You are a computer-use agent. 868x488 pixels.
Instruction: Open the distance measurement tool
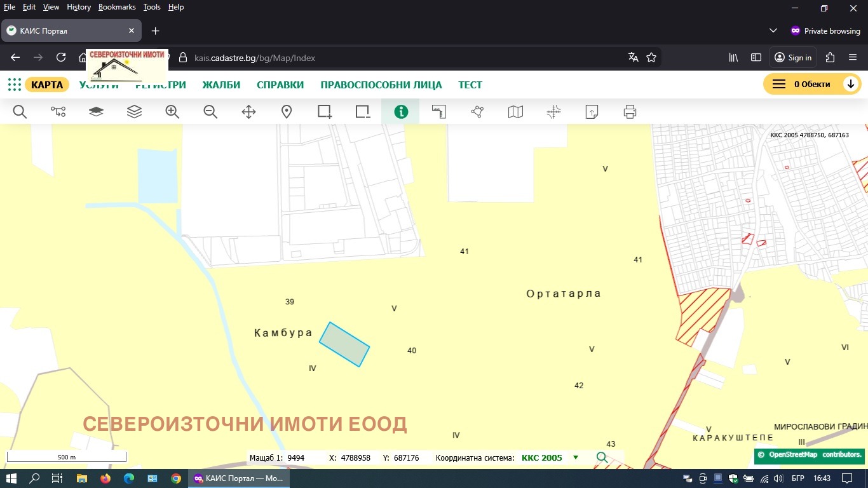(439, 111)
